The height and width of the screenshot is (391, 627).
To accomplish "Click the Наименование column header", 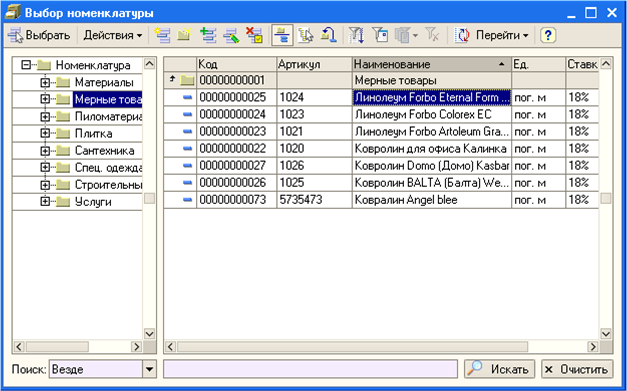I will 432,64.
